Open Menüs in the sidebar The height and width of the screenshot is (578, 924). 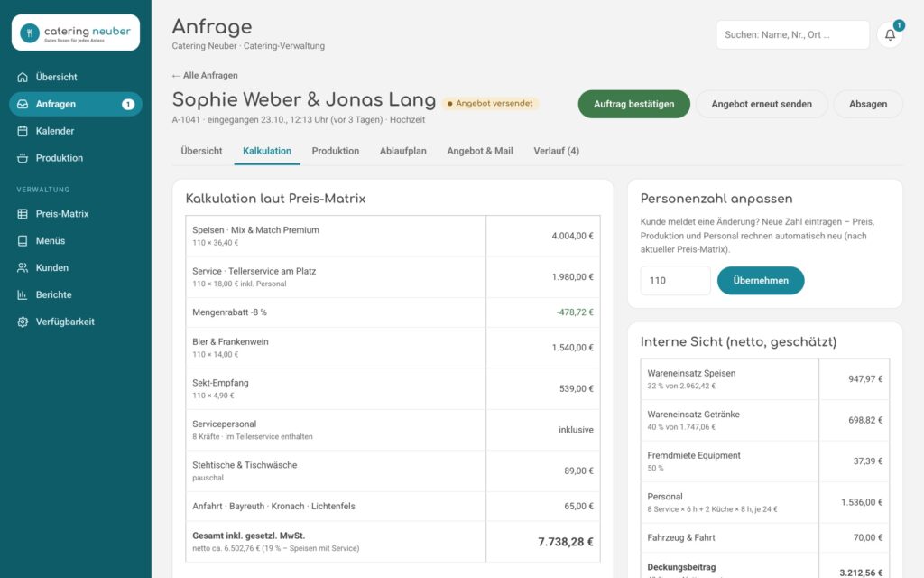point(76,240)
